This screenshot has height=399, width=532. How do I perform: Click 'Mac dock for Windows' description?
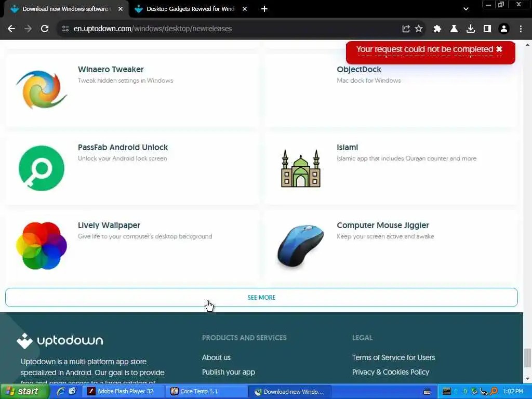pos(369,81)
